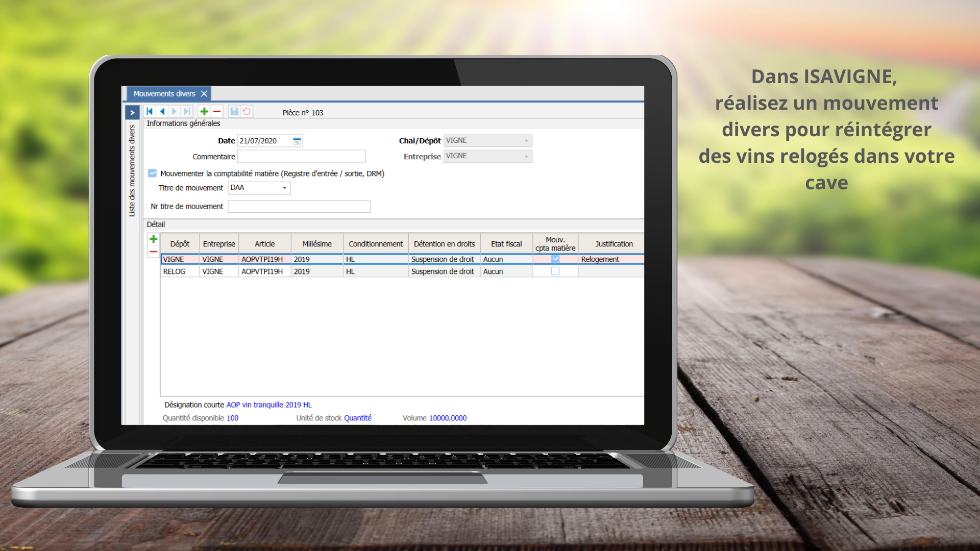Viewport: 980px width, 551px height.
Task: Click AOP vin tranquille 2019 HL designation
Action: (269, 405)
